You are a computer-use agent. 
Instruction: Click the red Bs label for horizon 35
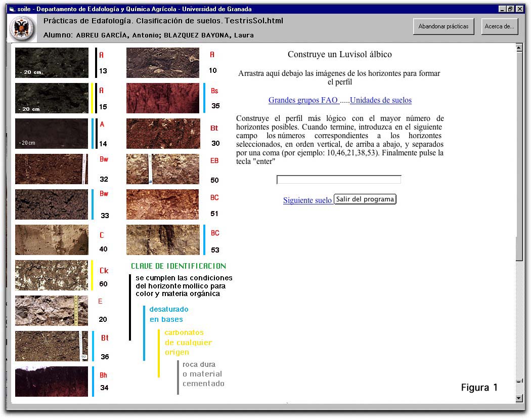click(214, 91)
